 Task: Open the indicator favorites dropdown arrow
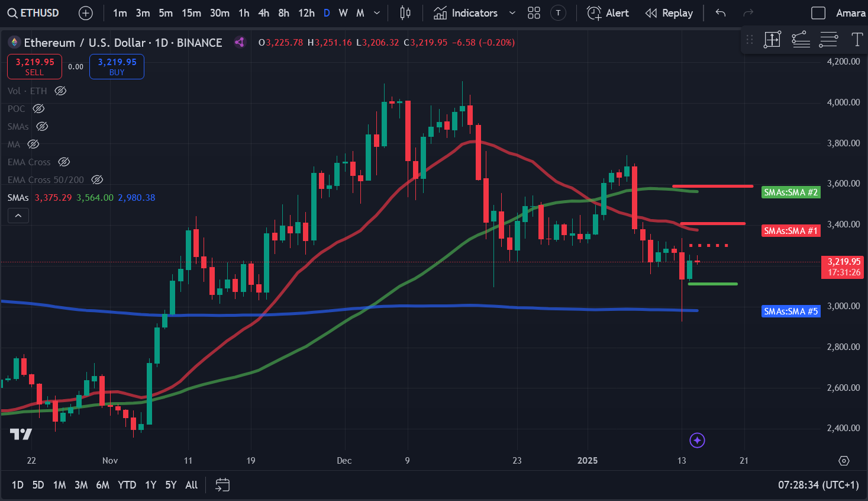click(512, 13)
